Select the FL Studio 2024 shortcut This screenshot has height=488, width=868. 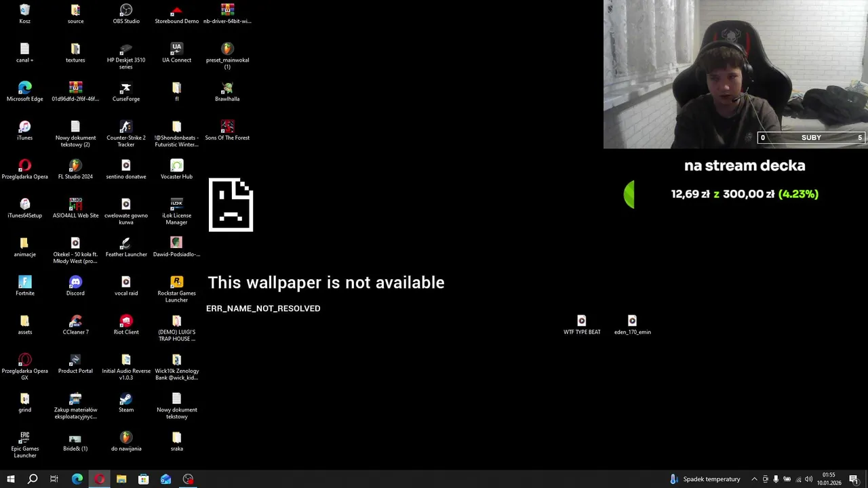point(75,169)
